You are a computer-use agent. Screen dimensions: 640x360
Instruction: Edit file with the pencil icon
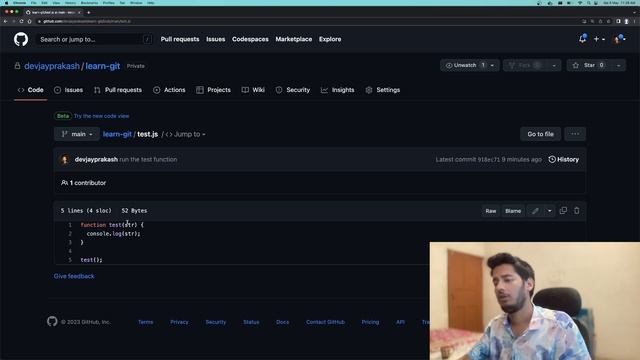535,211
